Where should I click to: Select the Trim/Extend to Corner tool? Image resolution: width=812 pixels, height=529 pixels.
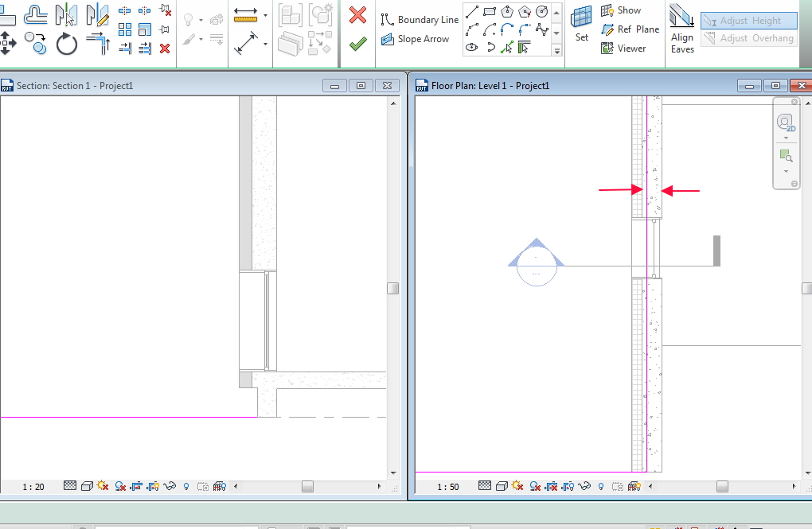[98, 43]
